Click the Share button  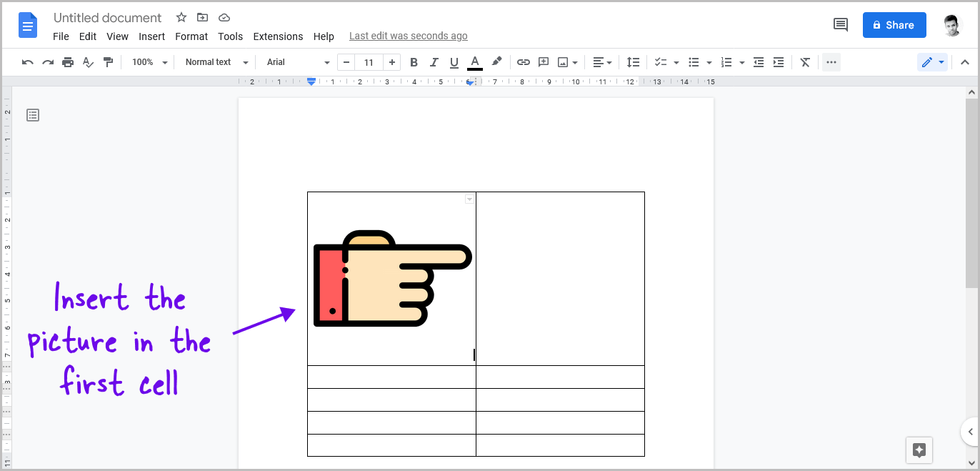click(894, 24)
